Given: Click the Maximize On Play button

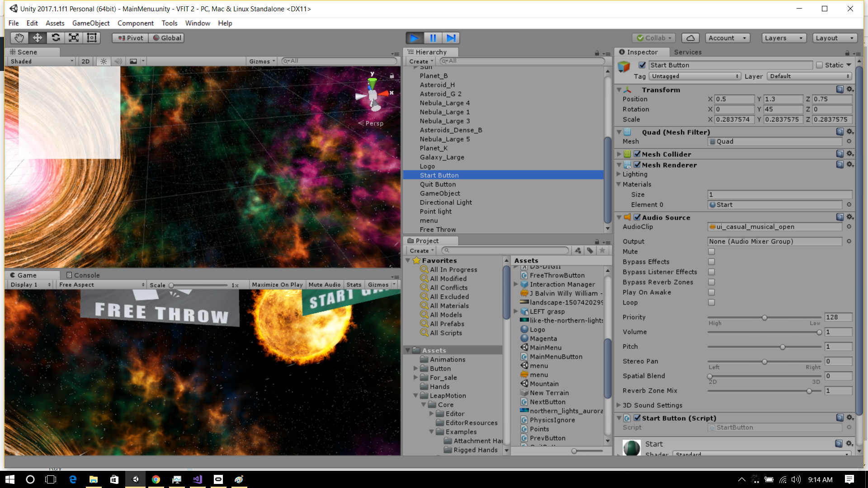Looking at the screenshot, I should pos(277,285).
